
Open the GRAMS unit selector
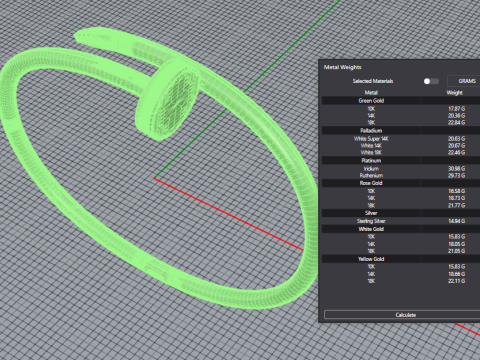pos(464,81)
